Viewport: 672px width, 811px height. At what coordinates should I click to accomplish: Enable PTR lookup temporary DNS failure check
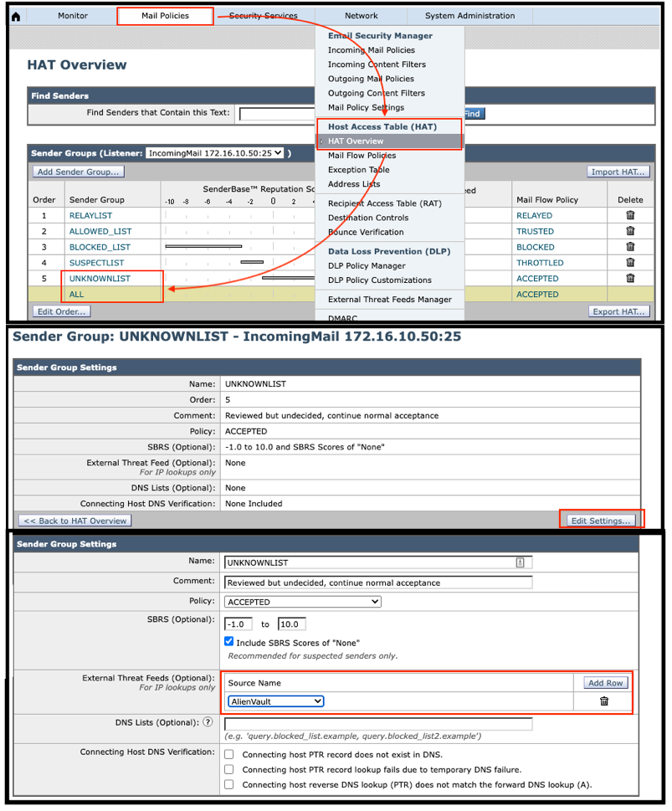click(229, 769)
